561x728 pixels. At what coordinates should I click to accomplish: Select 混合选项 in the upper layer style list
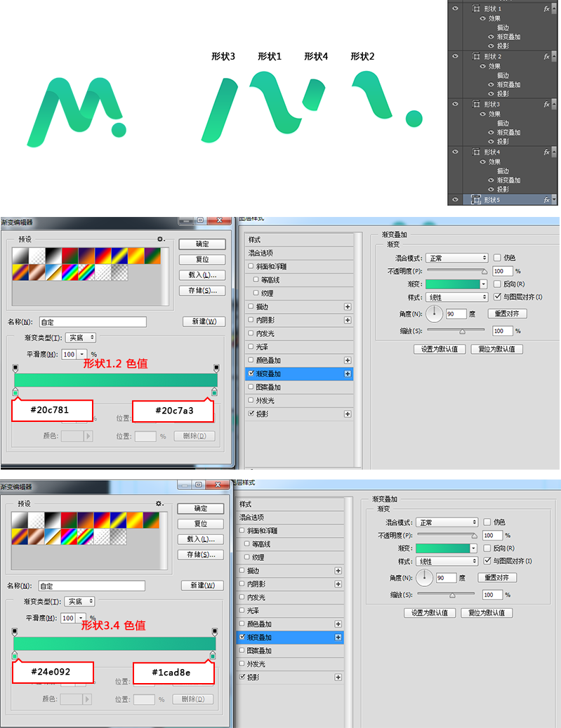pos(299,253)
